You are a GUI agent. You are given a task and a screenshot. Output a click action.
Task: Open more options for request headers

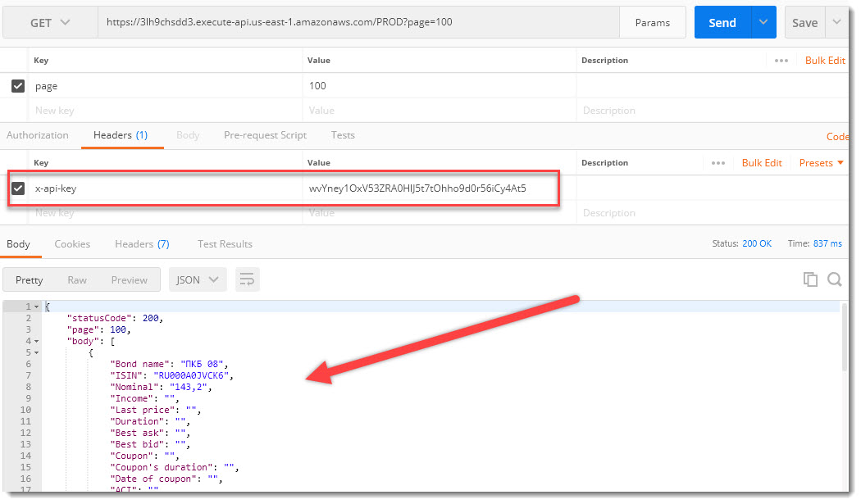(717, 162)
